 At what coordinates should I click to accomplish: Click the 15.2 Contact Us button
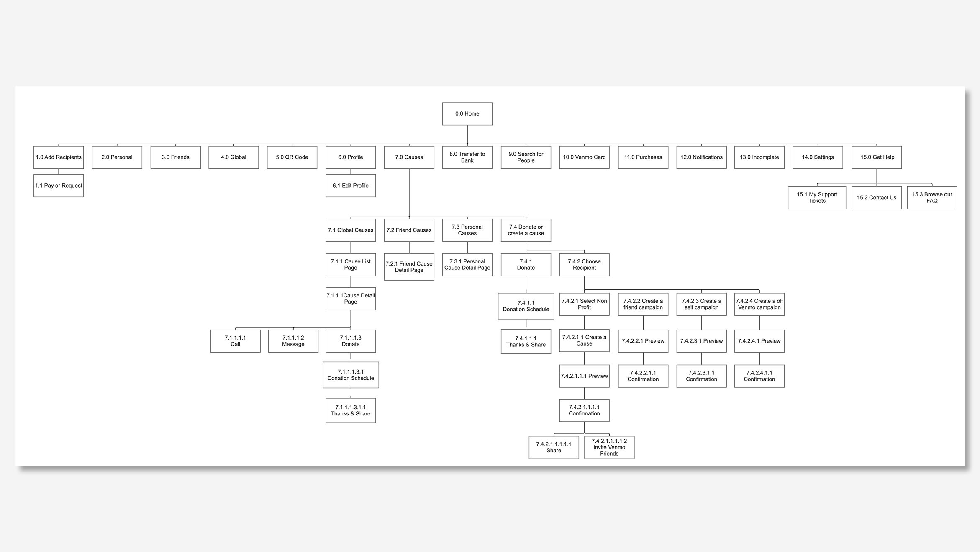coord(877,198)
